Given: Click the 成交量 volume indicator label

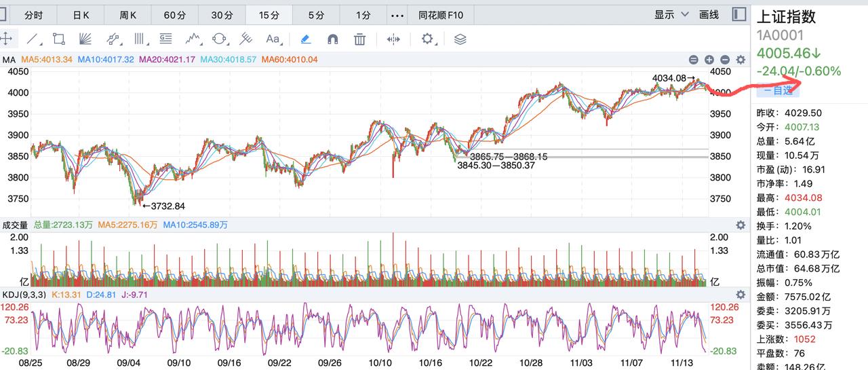Looking at the screenshot, I should point(16,225).
